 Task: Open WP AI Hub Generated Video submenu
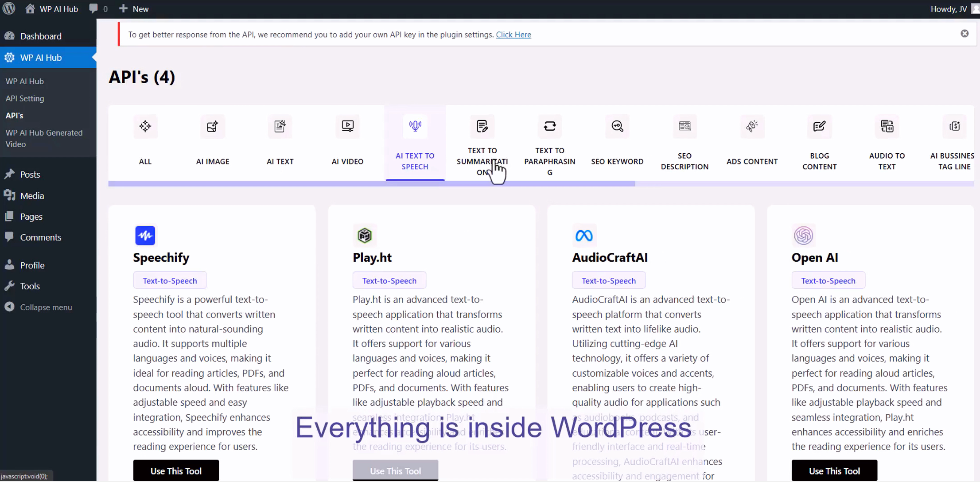click(44, 138)
